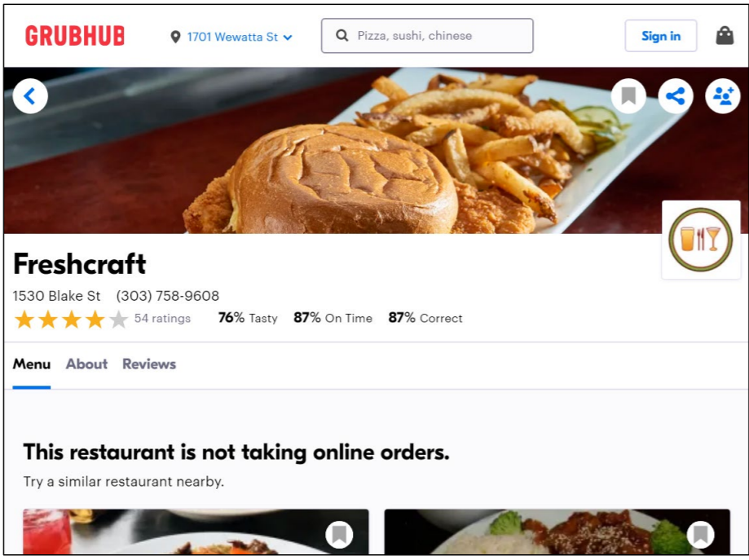Switch to the Reviews tab

[x=149, y=364]
